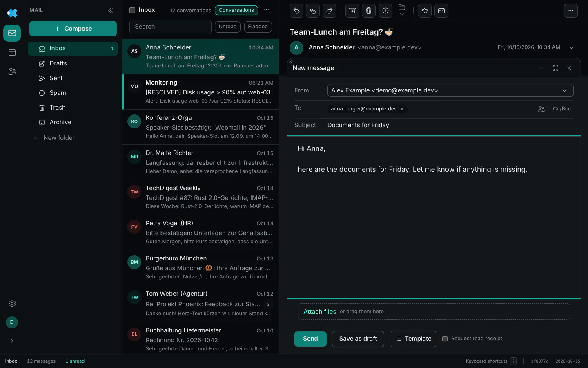Click the Mail icon in the left rail

[12, 33]
